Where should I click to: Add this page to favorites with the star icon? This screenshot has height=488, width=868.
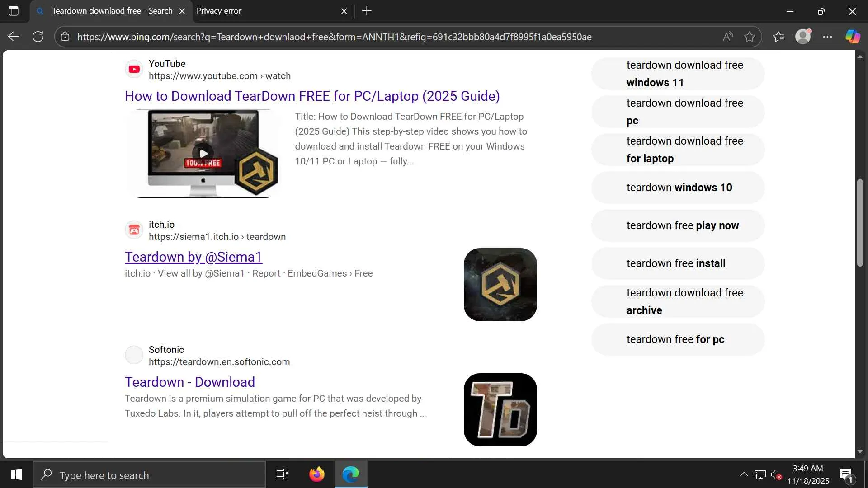coord(750,37)
